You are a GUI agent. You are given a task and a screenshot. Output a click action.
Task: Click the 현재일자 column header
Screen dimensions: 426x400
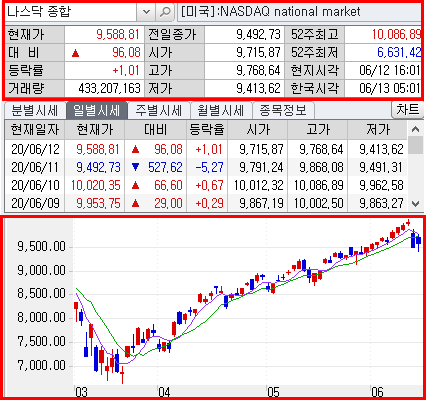(x=35, y=130)
